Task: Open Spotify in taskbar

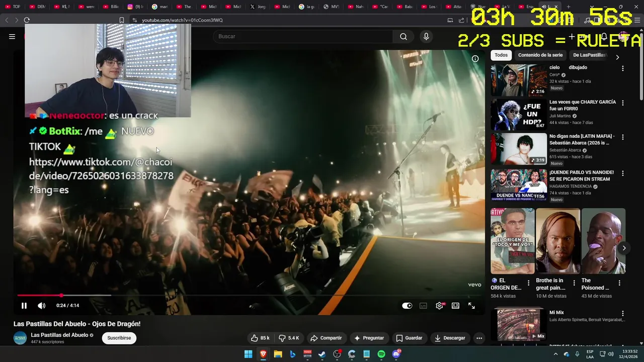Action: click(381, 354)
